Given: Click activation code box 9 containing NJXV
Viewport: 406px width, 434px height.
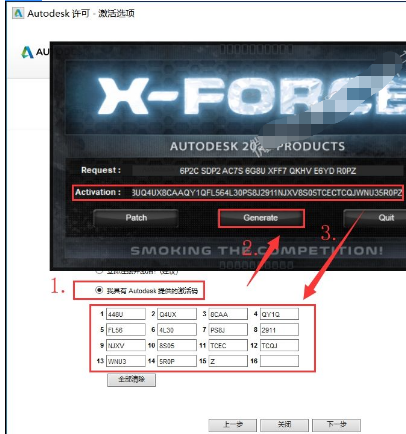Looking at the screenshot, I should click(126, 345).
